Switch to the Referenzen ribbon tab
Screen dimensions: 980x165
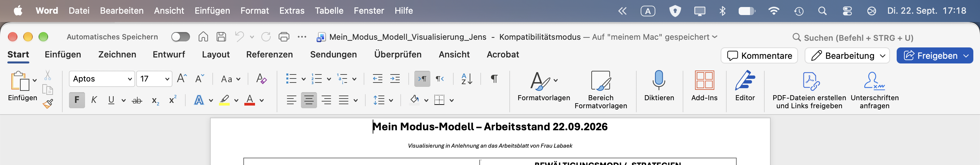click(269, 54)
